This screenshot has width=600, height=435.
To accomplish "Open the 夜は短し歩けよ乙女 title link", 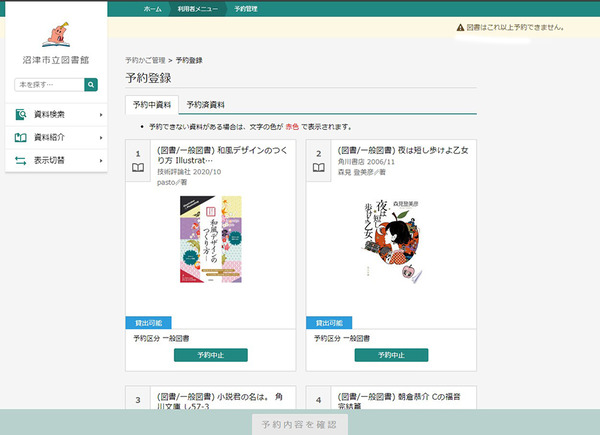I will tap(403, 150).
